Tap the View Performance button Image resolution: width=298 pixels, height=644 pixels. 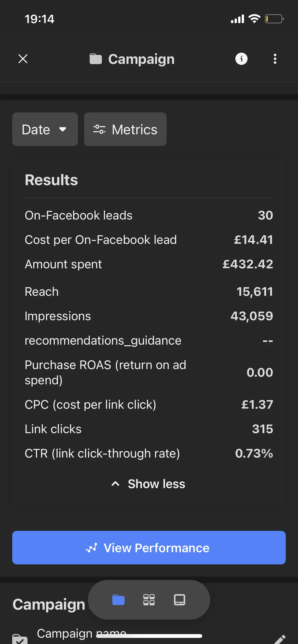149,548
